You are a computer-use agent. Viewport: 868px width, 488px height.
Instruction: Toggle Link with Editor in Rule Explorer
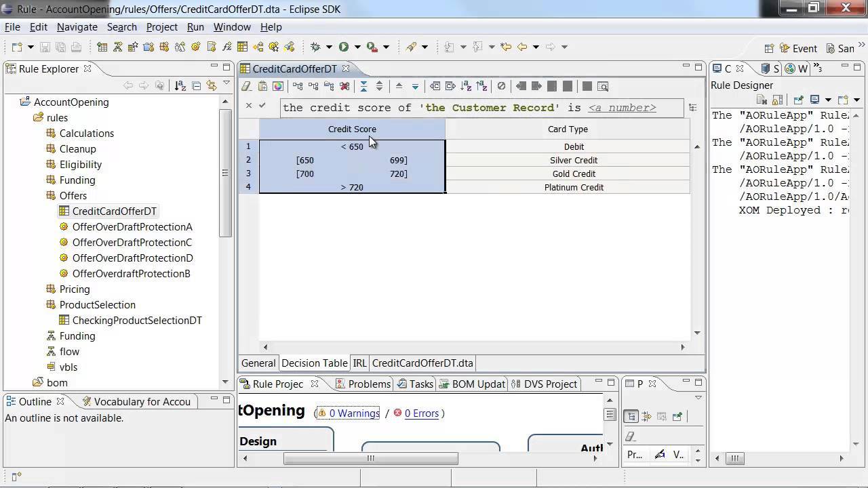tap(212, 86)
